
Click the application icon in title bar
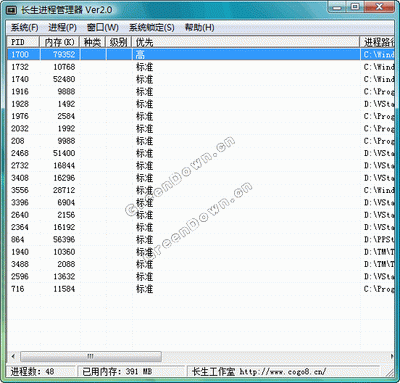[12, 10]
